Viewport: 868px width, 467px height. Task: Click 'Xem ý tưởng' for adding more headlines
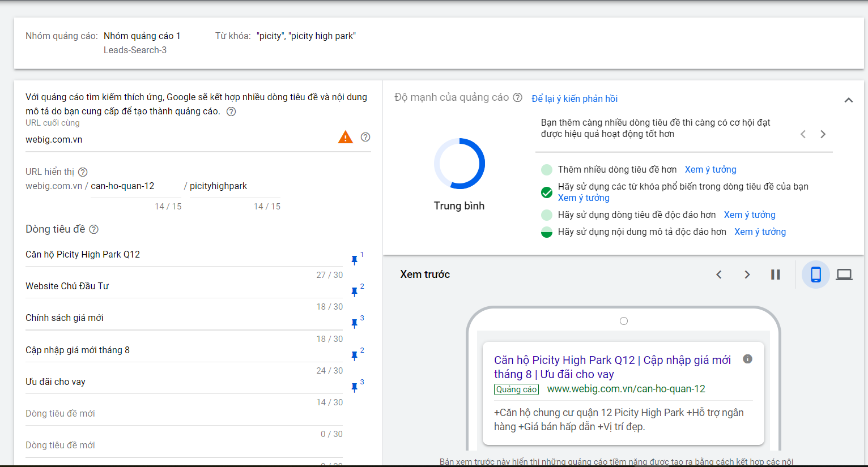click(x=710, y=169)
